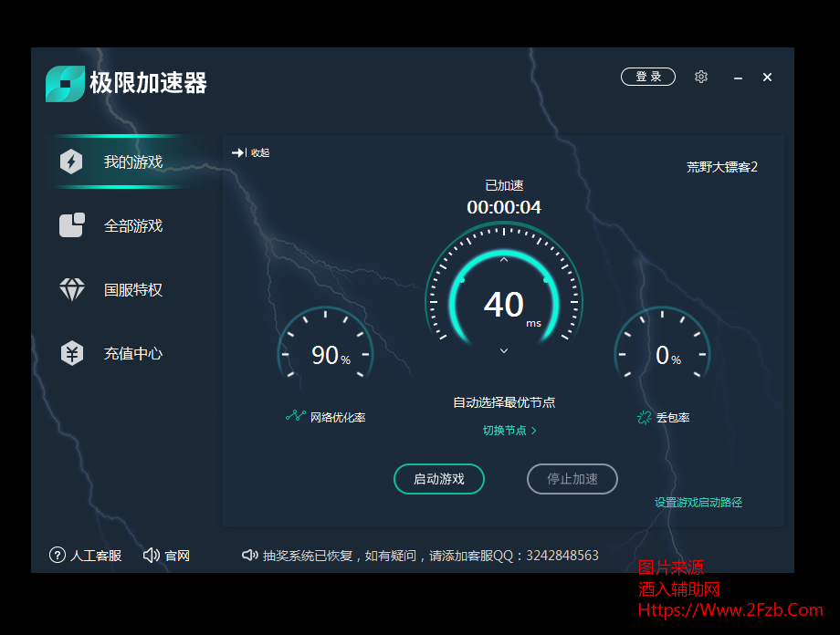
Task: Click the yen hexagon 充值中心 icon
Action: pos(71,354)
